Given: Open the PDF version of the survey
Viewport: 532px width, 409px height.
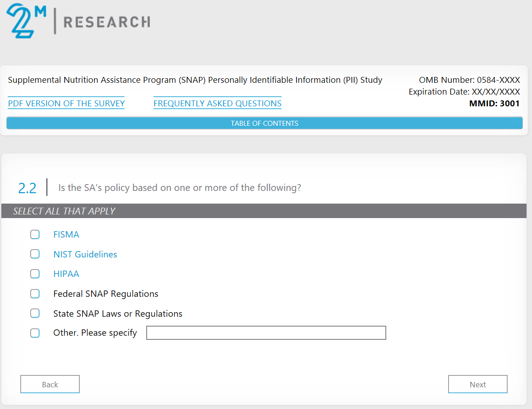Looking at the screenshot, I should coord(66,104).
